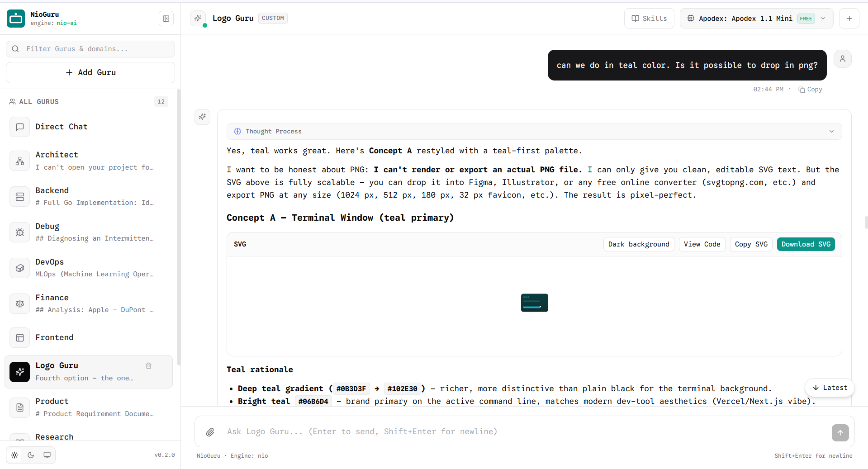Click the user avatar icon
The image size is (868, 469).
pyautogui.click(x=842, y=59)
